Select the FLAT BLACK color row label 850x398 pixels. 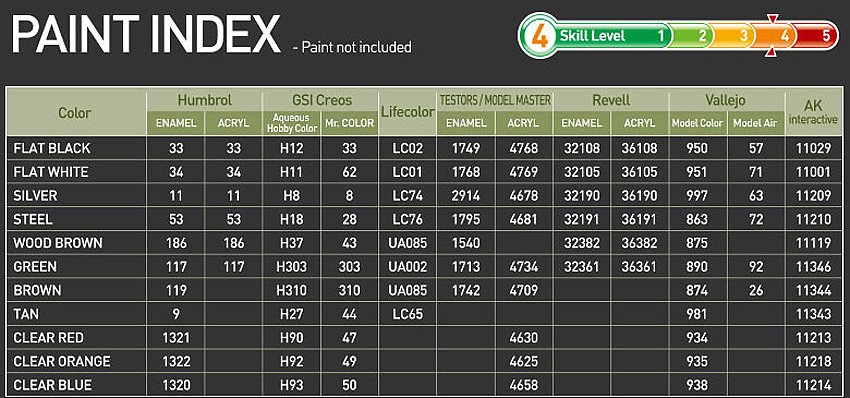[52, 148]
